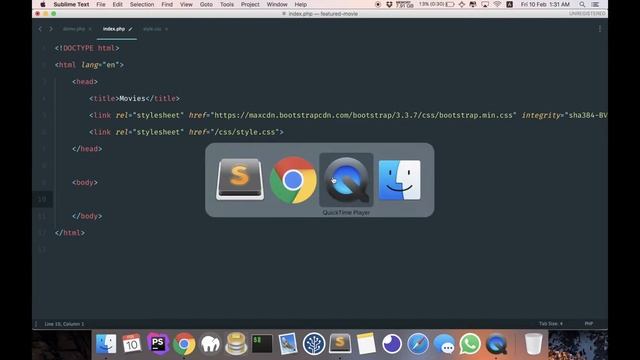Click the screen recording stop icon

tap(378, 4)
